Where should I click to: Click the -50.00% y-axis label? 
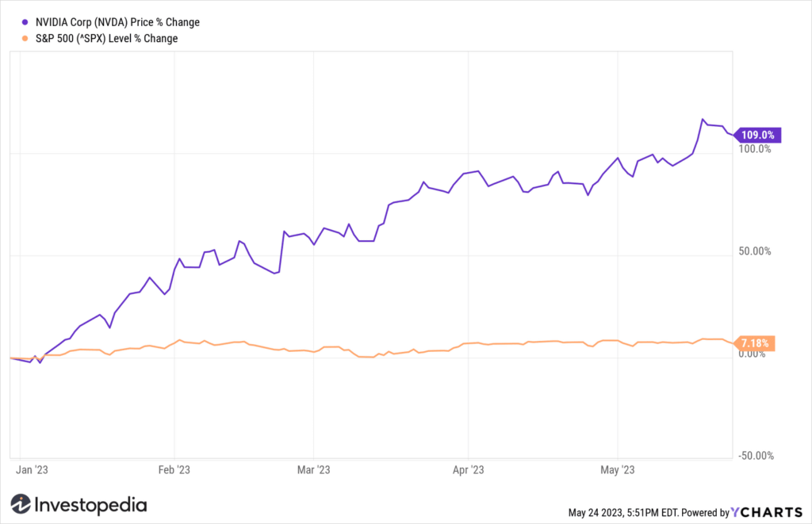point(756,456)
